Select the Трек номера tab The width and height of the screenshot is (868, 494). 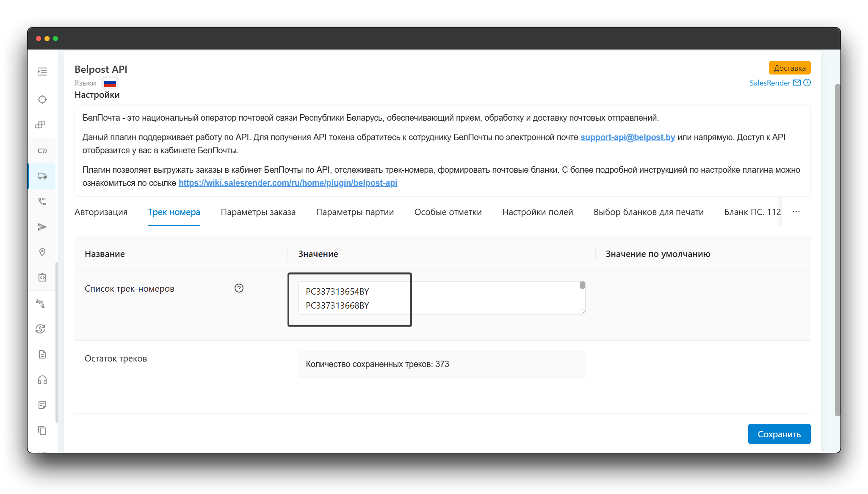pos(174,212)
